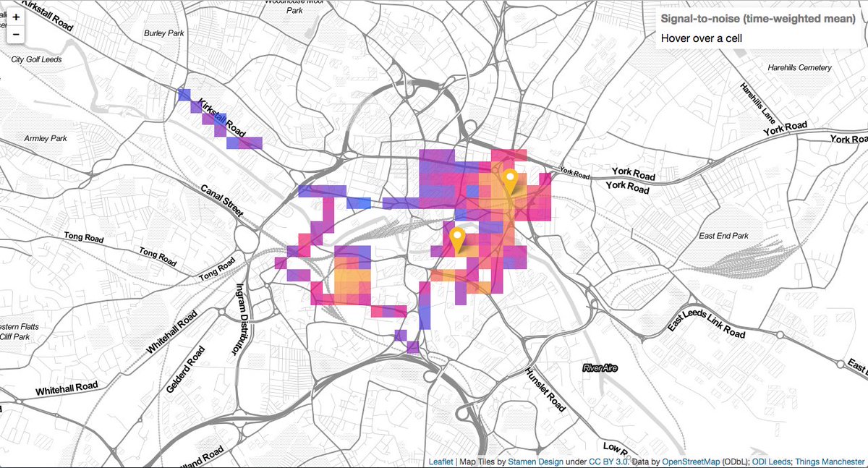Zoom in with the plus button
868x468 pixels.
coord(16,17)
